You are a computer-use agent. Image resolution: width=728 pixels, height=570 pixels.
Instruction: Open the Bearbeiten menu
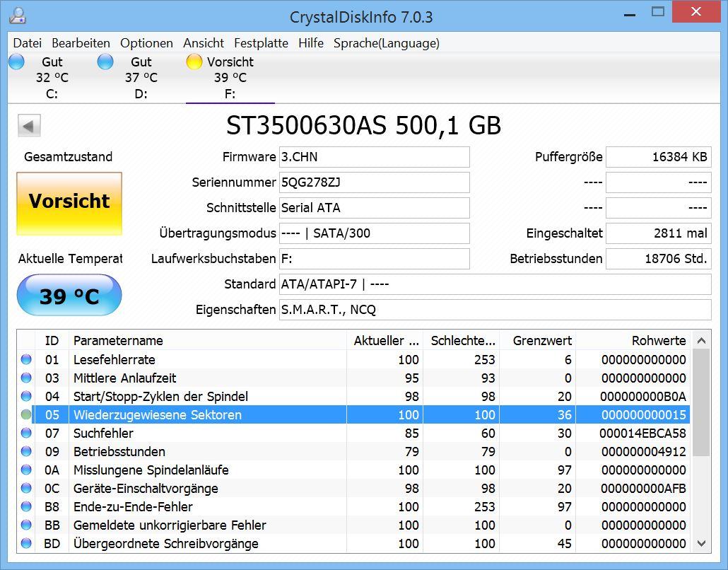pos(81,43)
